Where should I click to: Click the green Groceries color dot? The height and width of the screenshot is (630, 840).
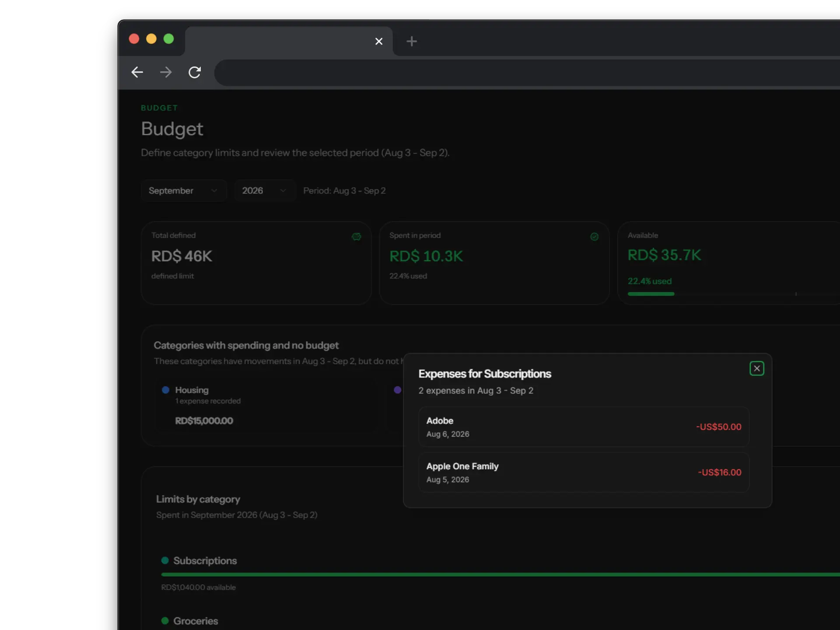click(x=165, y=621)
